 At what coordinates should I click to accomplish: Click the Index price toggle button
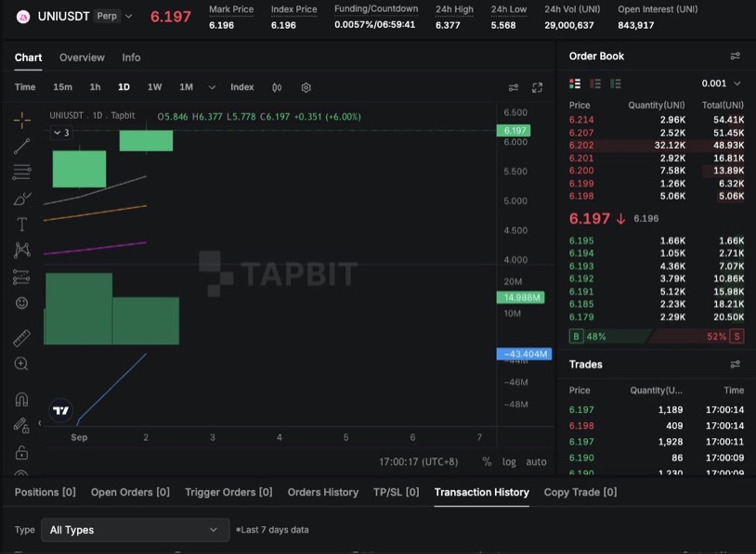tap(242, 87)
